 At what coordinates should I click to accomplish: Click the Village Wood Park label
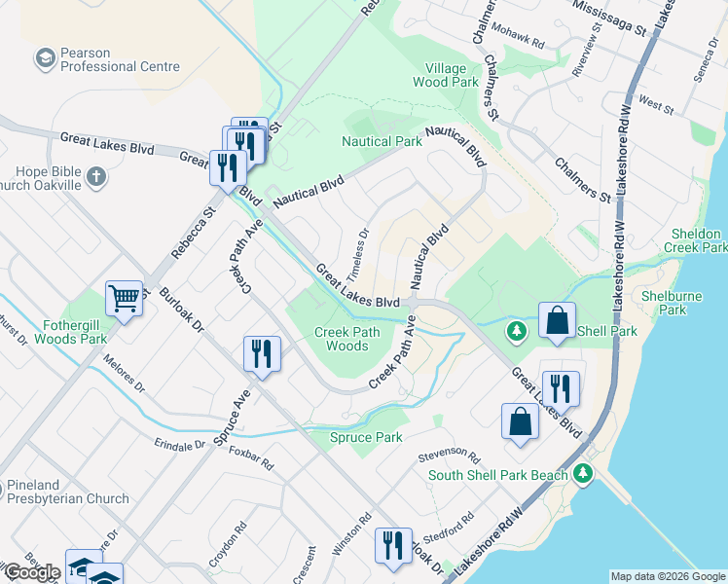[446, 75]
